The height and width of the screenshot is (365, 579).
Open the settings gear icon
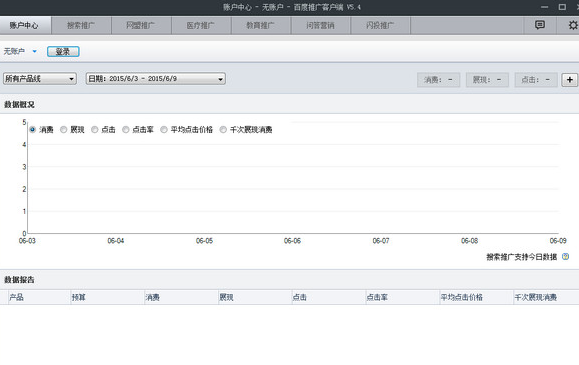[x=573, y=25]
